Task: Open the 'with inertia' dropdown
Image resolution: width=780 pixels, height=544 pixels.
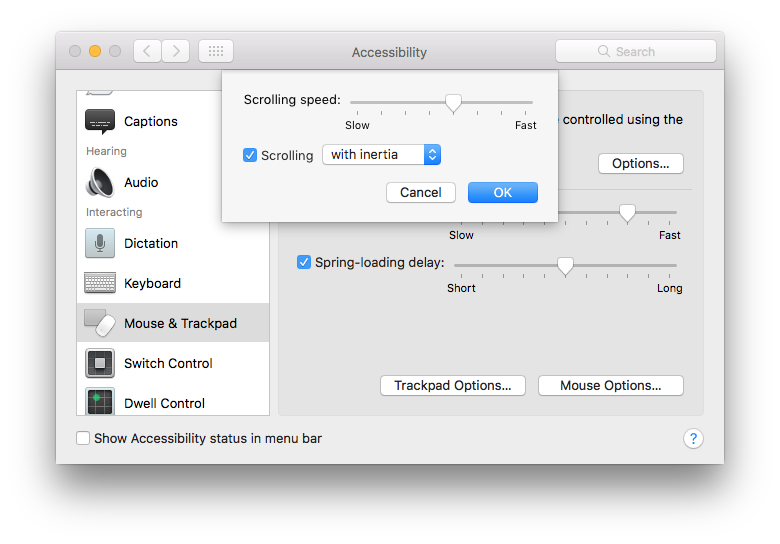Action: pos(381,155)
